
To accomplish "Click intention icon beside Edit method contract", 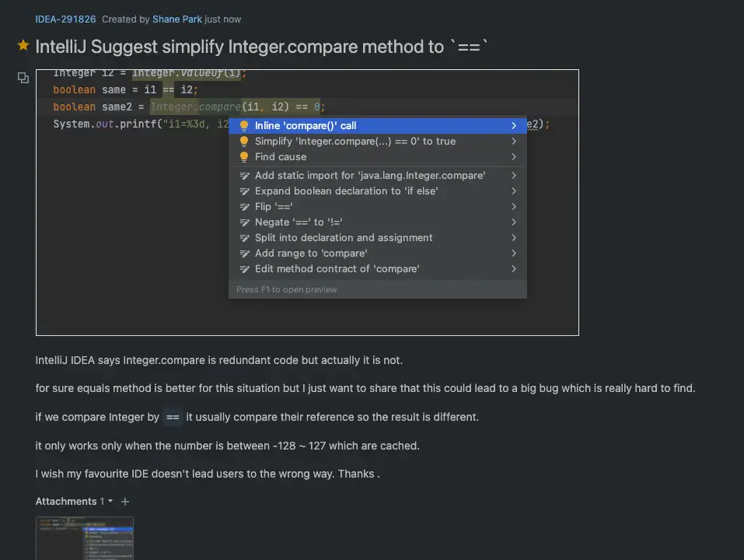I will coord(244,270).
